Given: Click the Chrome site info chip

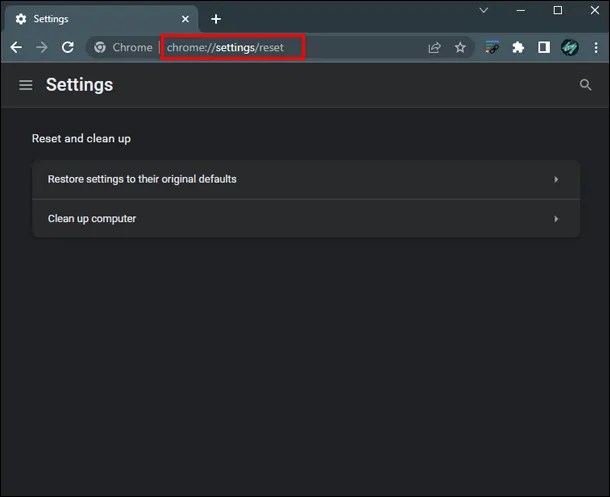Looking at the screenshot, I should pyautogui.click(x=122, y=47).
